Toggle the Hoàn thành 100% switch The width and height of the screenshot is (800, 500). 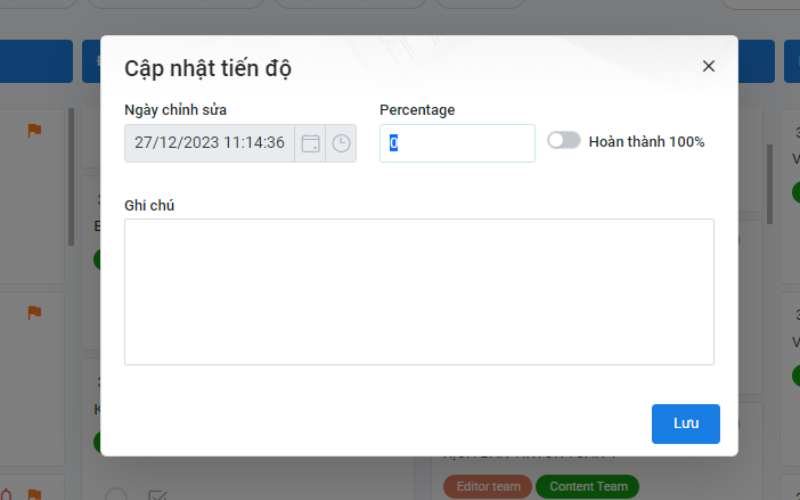click(563, 141)
